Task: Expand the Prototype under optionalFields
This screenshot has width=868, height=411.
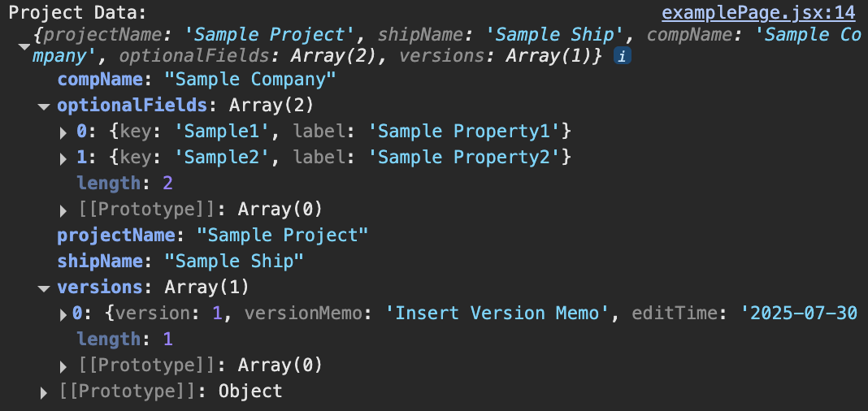Action: click(x=63, y=210)
